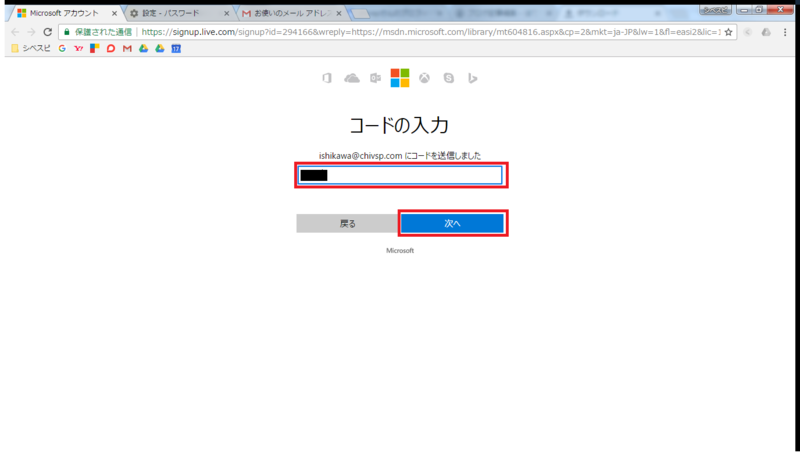This screenshot has height=456, width=800.
Task: Click the Outlook icon in the header
Action: [x=376, y=78]
